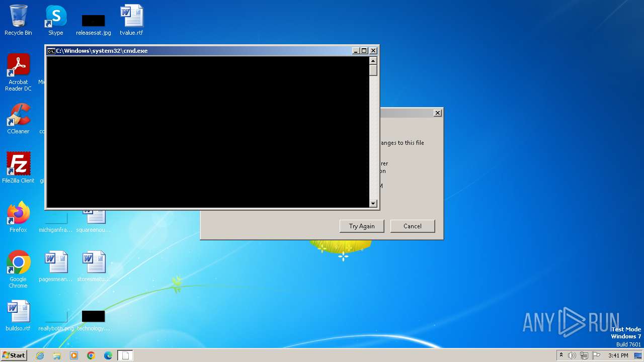Launch FileZilla Client shortcut
The height and width of the screenshot is (362, 644).
(18, 167)
